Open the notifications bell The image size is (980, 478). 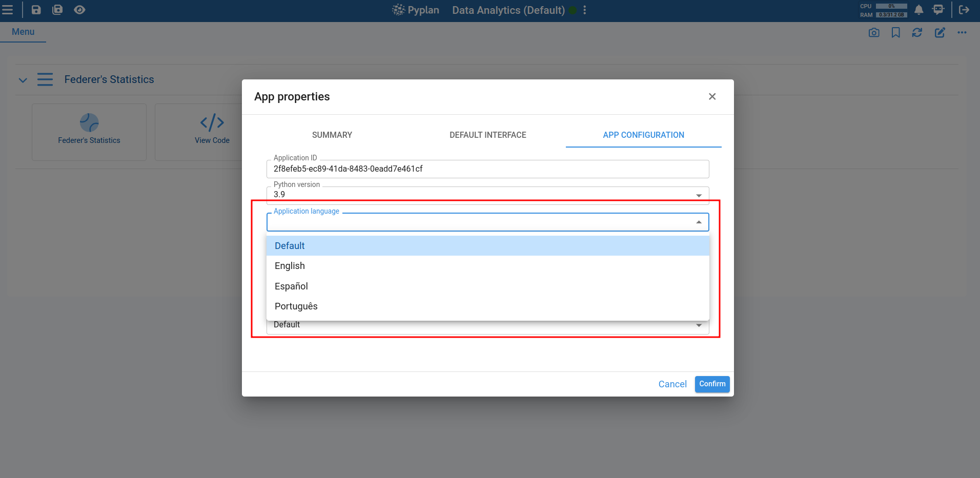pos(918,9)
